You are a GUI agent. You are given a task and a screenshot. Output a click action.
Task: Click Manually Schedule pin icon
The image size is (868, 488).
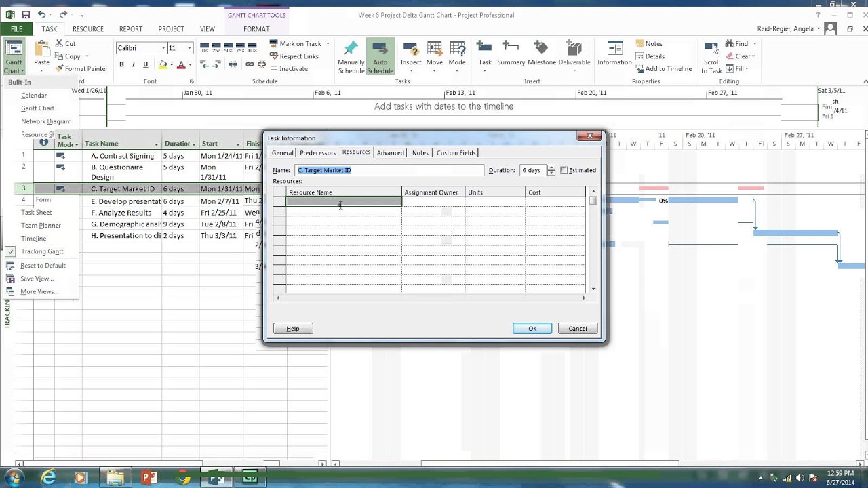[351, 49]
